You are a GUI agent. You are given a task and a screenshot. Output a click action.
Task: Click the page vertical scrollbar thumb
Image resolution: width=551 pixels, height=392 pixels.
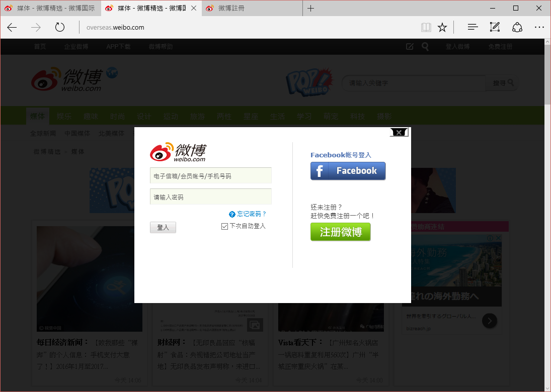pyautogui.click(x=547, y=74)
